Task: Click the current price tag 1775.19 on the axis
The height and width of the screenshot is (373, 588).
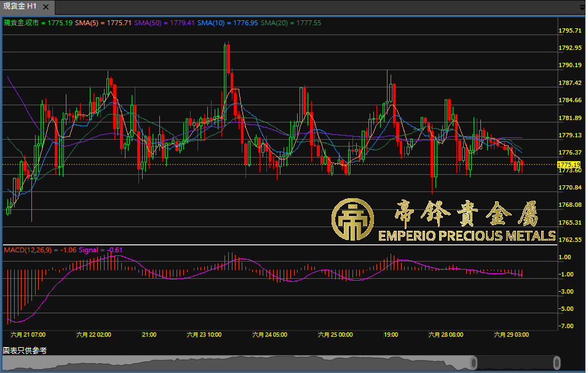Action: coord(569,164)
